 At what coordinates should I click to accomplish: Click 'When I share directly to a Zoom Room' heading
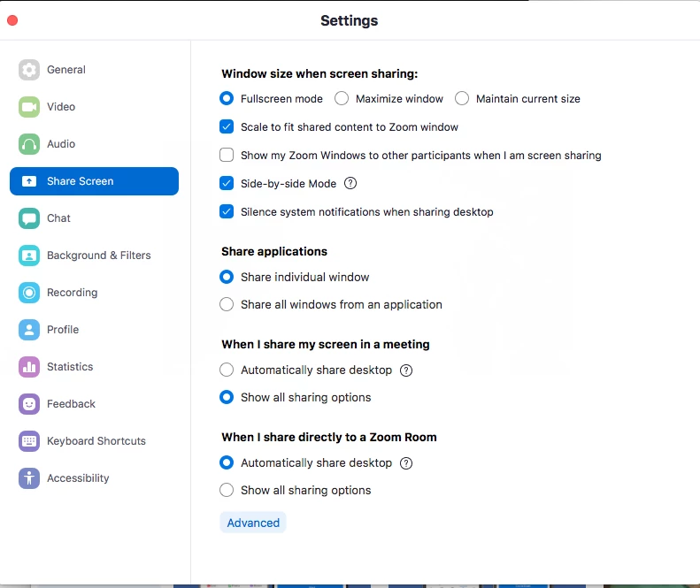329,437
